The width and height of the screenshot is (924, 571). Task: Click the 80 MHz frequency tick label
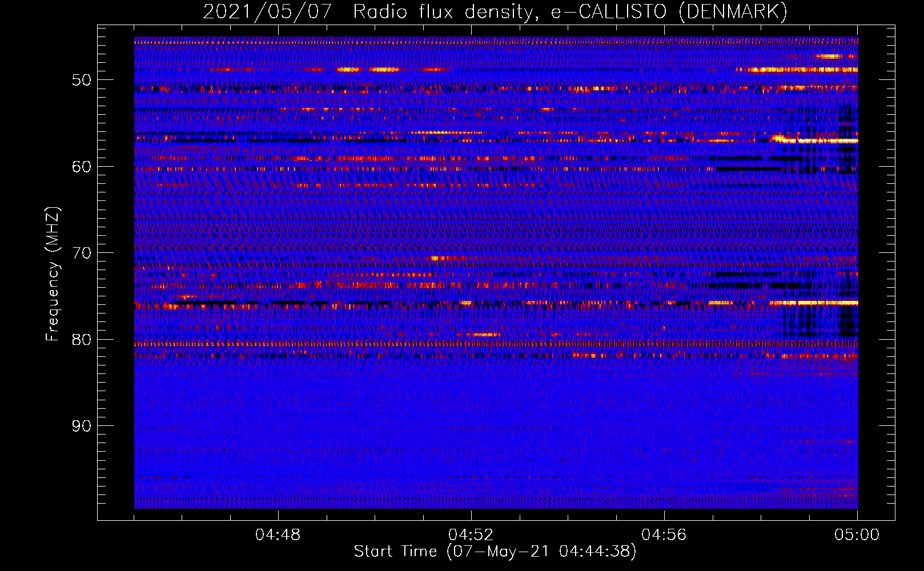(82, 340)
